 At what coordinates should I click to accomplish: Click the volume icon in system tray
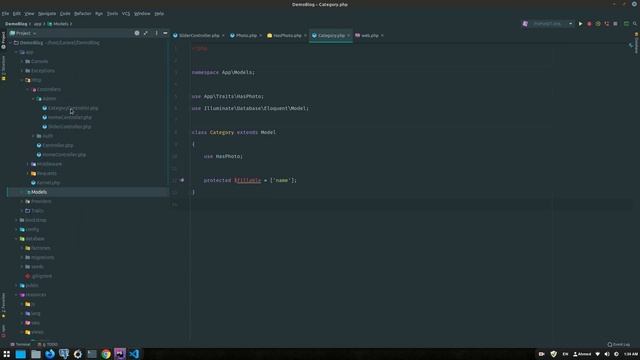coord(607,354)
